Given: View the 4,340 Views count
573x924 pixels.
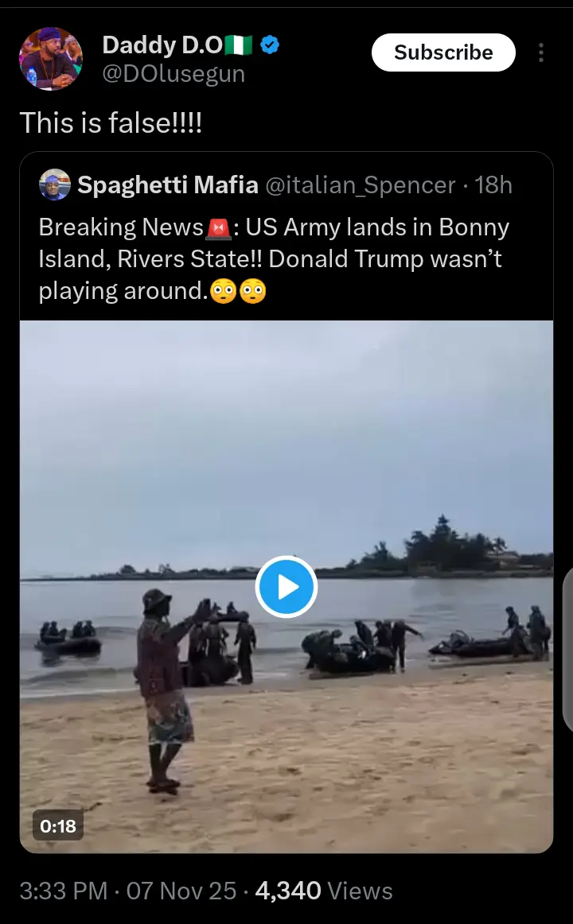Looking at the screenshot, I should [x=324, y=891].
